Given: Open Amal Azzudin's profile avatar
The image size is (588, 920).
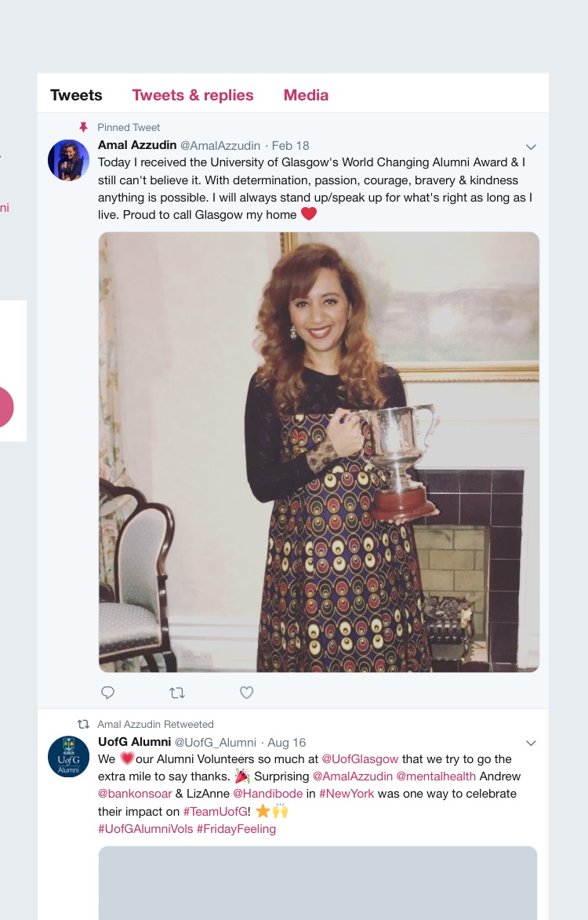Looking at the screenshot, I should tap(68, 160).
